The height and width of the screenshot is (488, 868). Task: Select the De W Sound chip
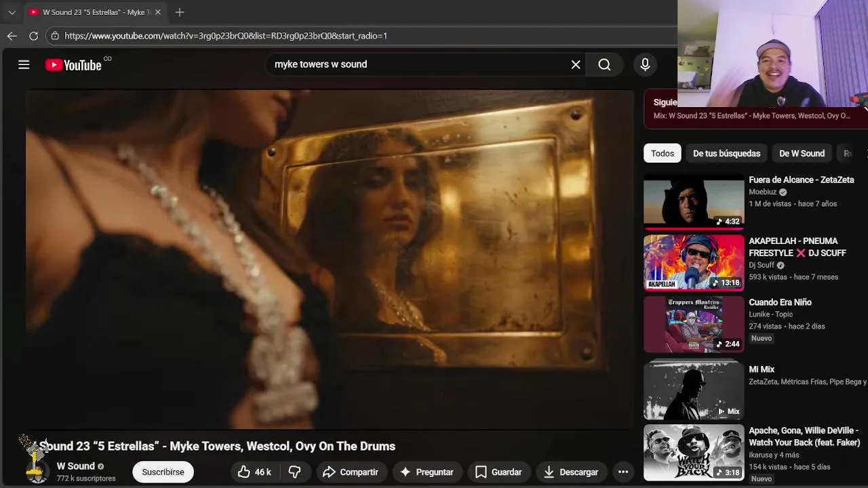(x=802, y=153)
